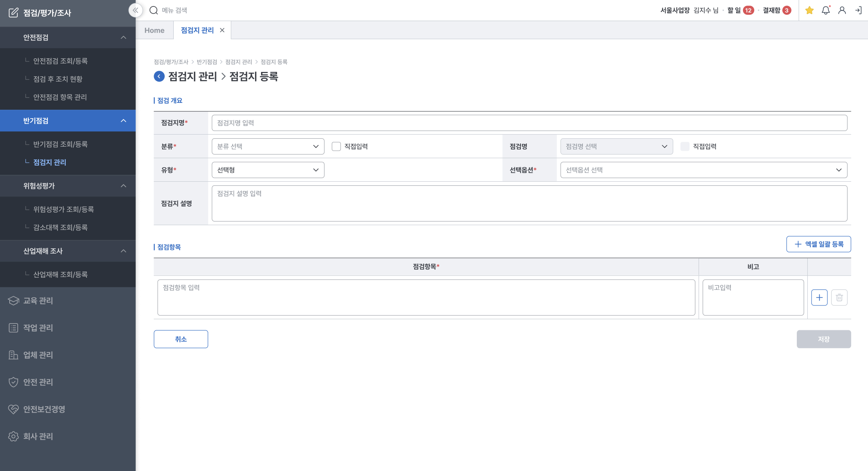868x471 pixels.
Task: Collapse the sidebar with double-chevron icon
Action: 136,10
